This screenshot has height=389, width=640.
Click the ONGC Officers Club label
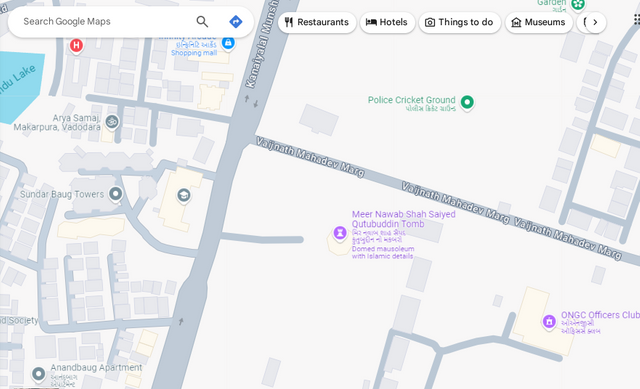[x=600, y=315]
